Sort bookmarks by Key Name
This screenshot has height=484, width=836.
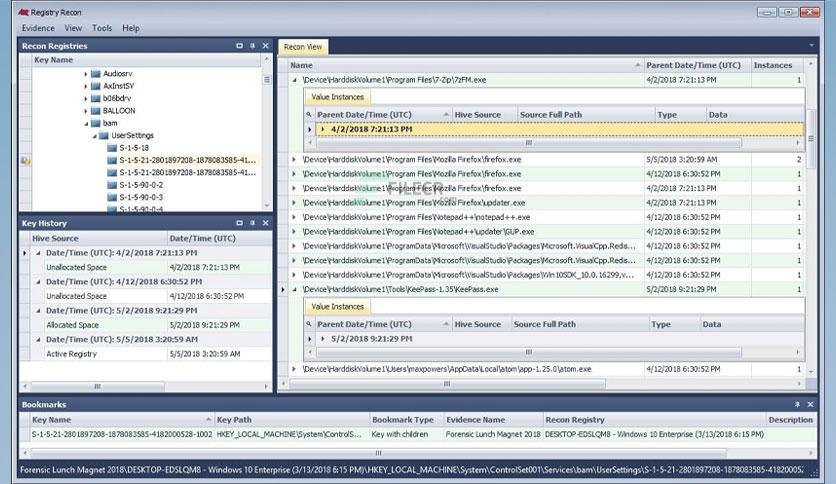pyautogui.click(x=122, y=420)
